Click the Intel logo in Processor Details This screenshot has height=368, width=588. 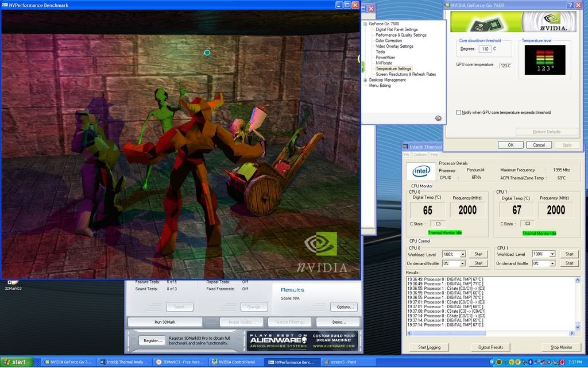(x=420, y=172)
